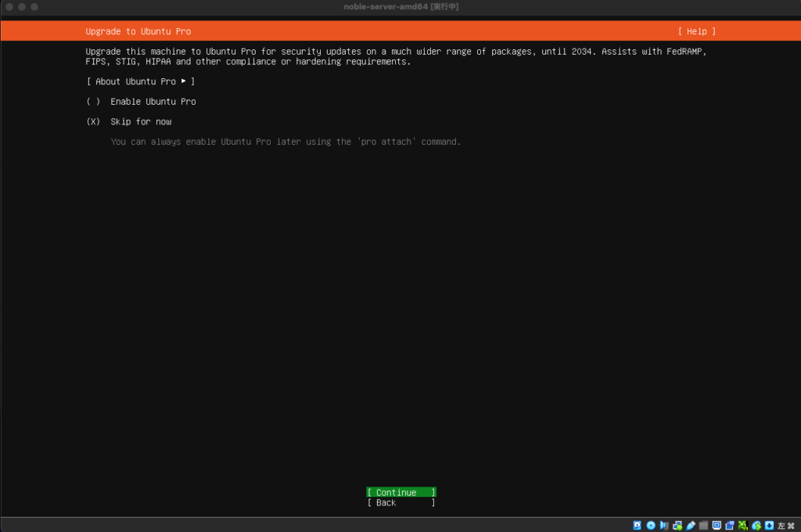Viewport: 801px width, 532px height.
Task: Open the USB devices status icon
Action: point(691,526)
